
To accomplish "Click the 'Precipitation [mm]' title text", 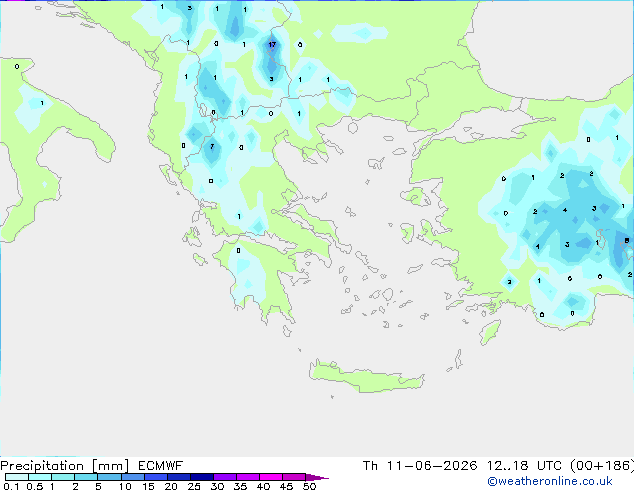I will coord(65,466).
